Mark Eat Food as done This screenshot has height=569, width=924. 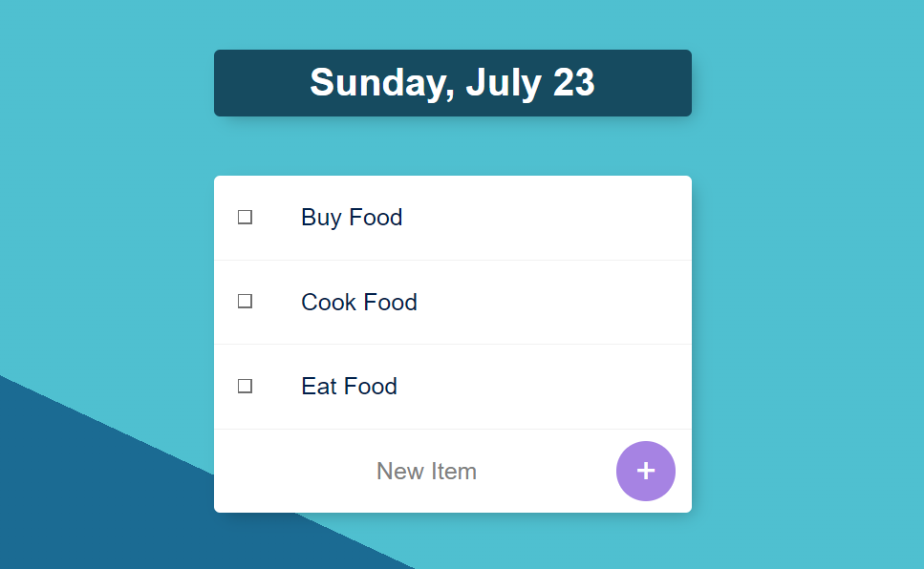[246, 387]
